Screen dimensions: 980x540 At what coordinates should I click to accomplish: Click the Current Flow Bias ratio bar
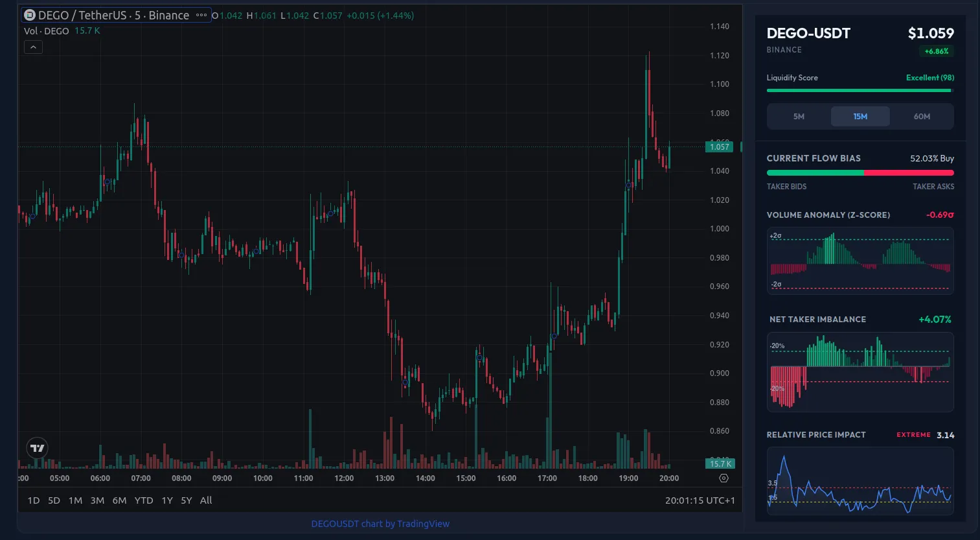pyautogui.click(x=860, y=172)
